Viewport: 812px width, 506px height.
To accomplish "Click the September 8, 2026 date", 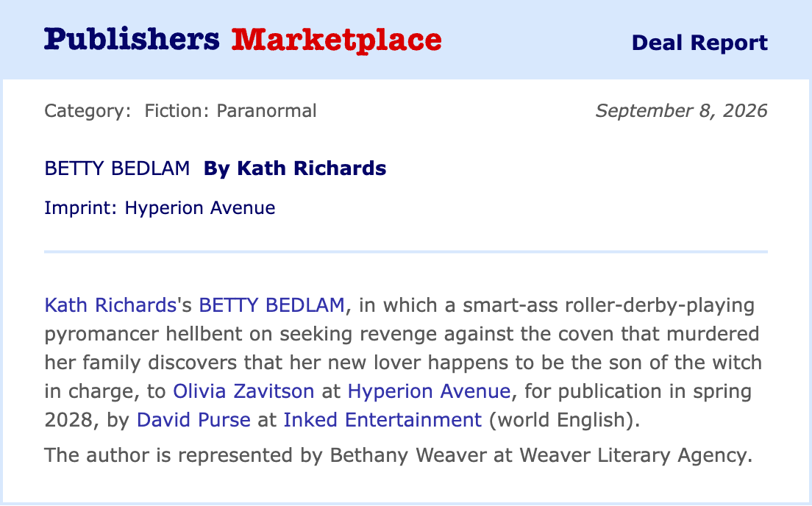I will click(x=682, y=111).
